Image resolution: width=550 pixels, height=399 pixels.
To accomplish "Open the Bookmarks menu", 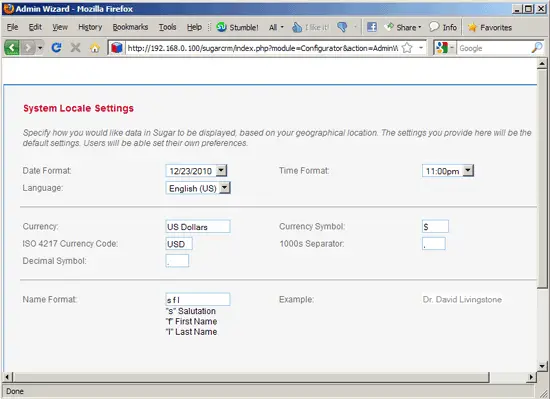I will pyautogui.click(x=130, y=27).
